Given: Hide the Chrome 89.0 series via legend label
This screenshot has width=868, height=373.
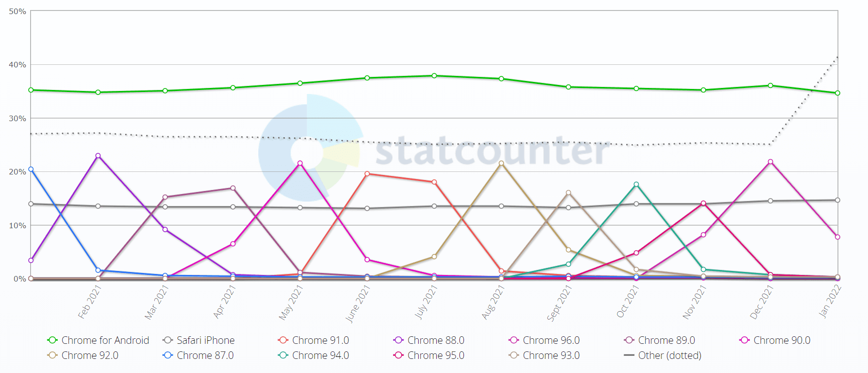Looking at the screenshot, I should (x=666, y=340).
